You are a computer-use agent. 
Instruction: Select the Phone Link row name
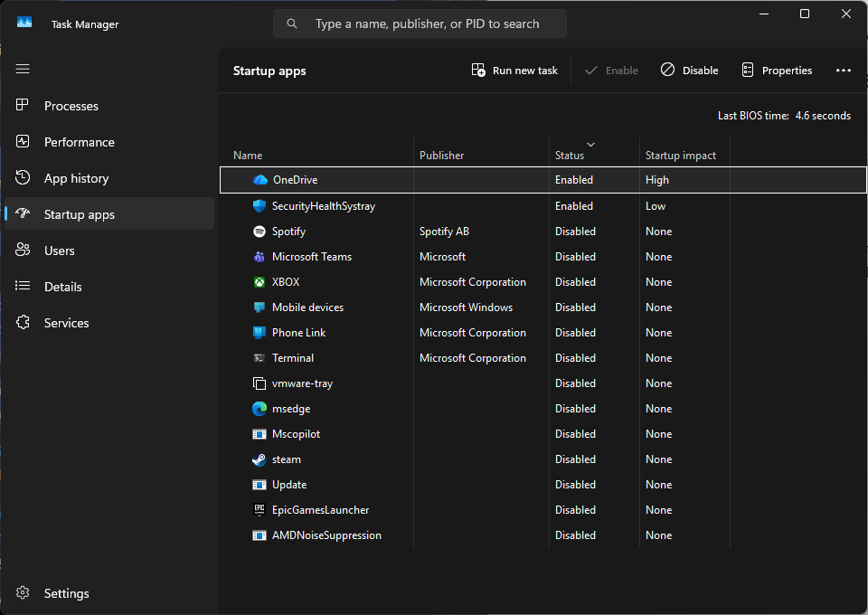coord(299,333)
